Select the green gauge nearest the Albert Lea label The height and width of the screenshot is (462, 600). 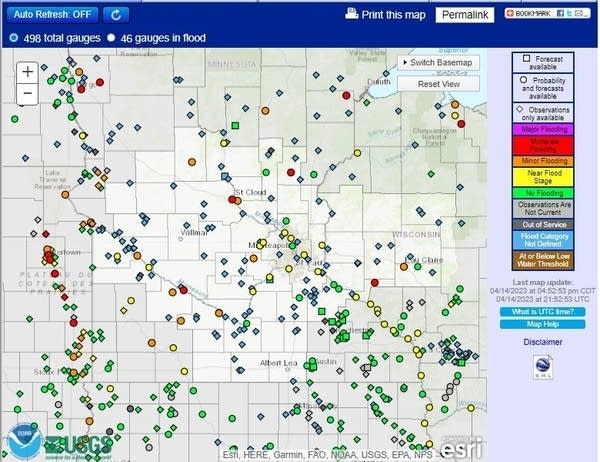(x=307, y=366)
